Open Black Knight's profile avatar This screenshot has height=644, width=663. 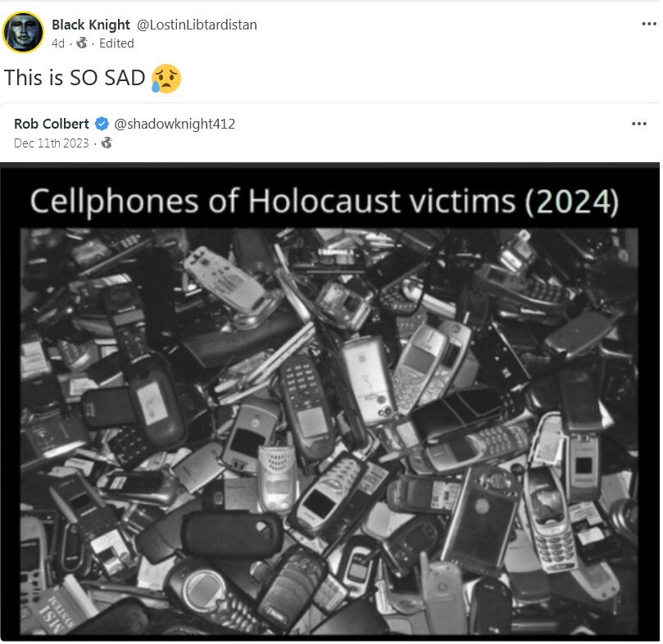[23, 32]
